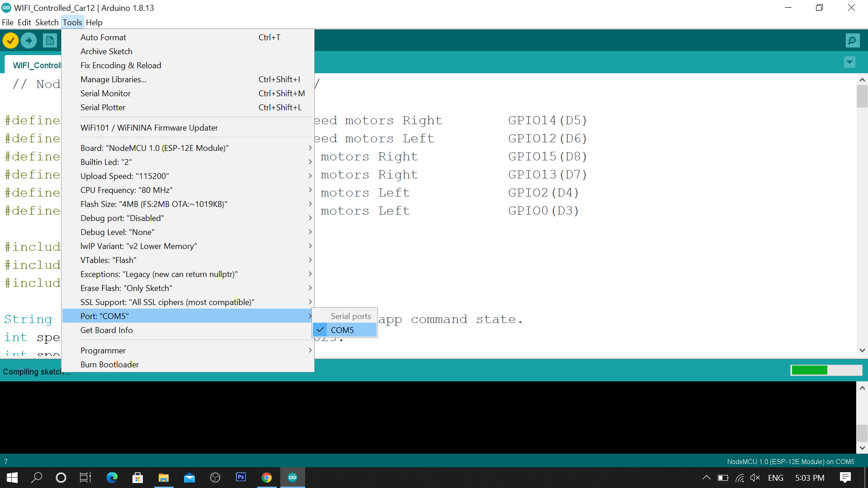The image size is (868, 488).
Task: Click Get Board Info button
Action: (x=106, y=330)
